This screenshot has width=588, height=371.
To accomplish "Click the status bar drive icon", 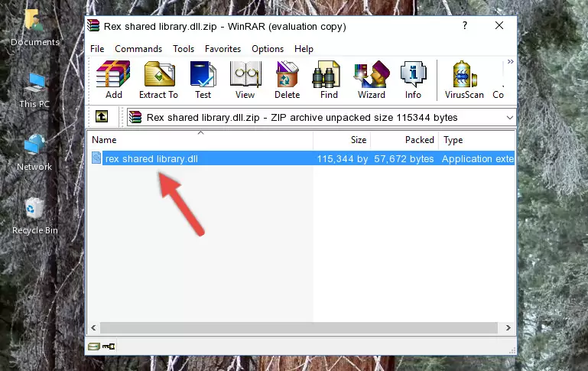I will click(x=93, y=346).
